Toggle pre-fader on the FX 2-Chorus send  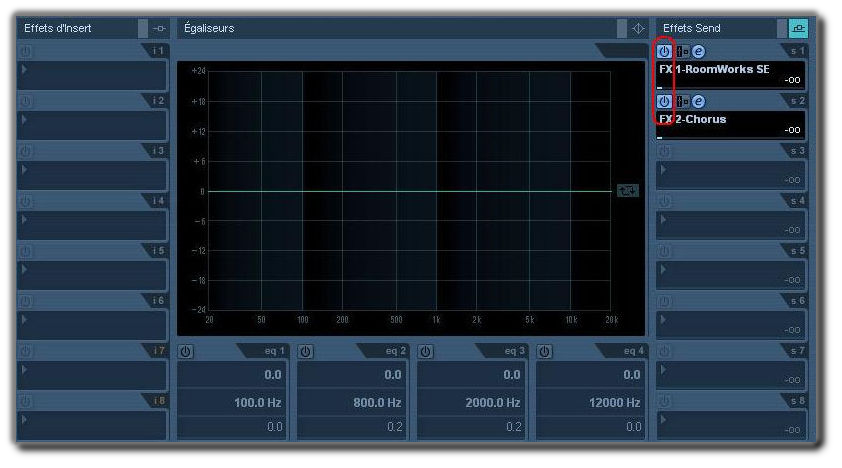(684, 102)
